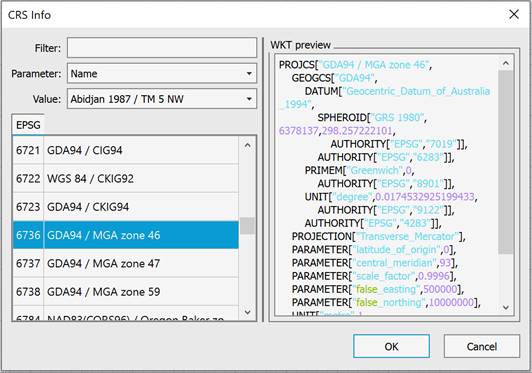Click the CRS list scroll up arrow
532x373 pixels.
pyautogui.click(x=248, y=145)
